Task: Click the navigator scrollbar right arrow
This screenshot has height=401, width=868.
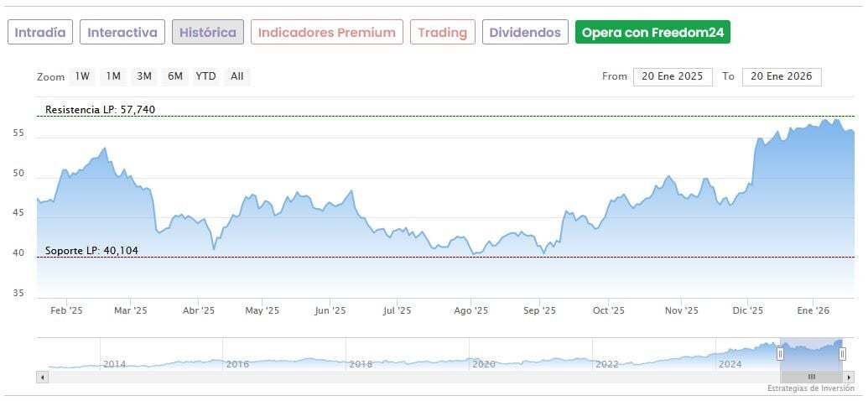Action: [849, 378]
